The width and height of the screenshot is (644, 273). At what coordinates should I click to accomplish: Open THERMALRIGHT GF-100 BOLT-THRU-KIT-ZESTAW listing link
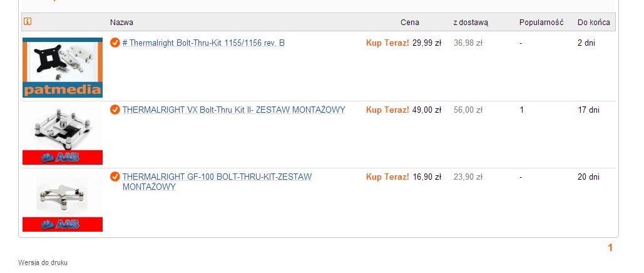[x=217, y=182]
